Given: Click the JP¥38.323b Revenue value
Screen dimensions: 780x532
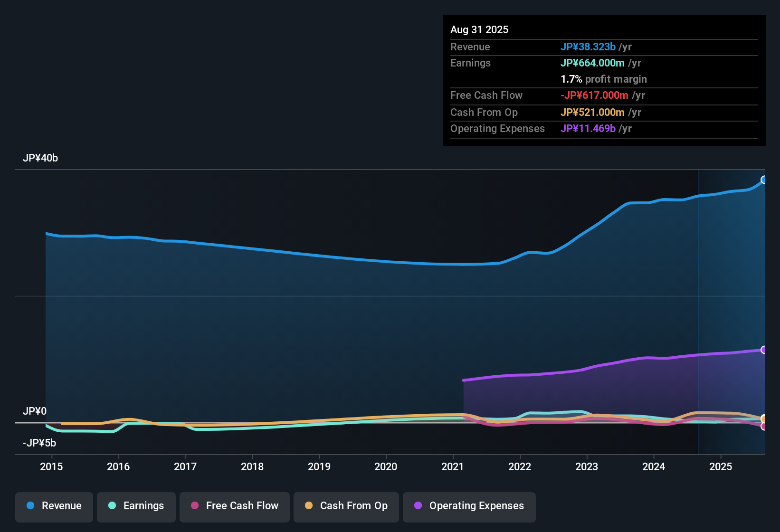Looking at the screenshot, I should (589, 47).
